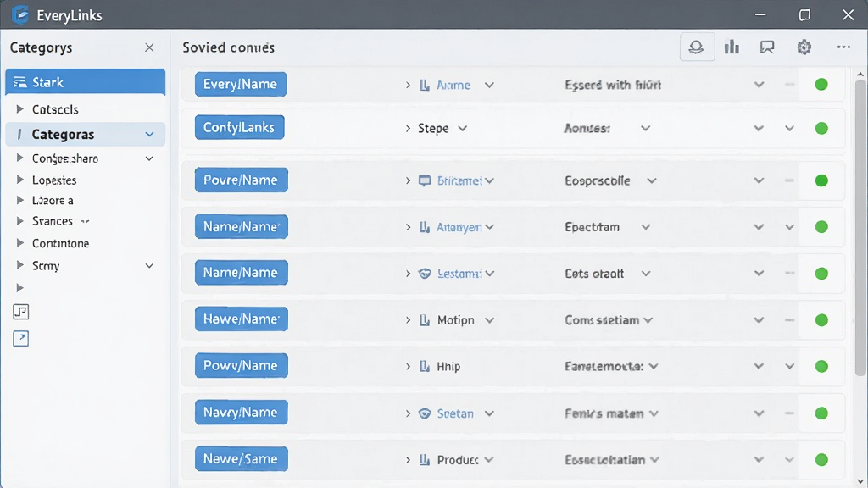Click the Povre/Name blue button
The width and height of the screenshot is (868, 488).
point(241,180)
